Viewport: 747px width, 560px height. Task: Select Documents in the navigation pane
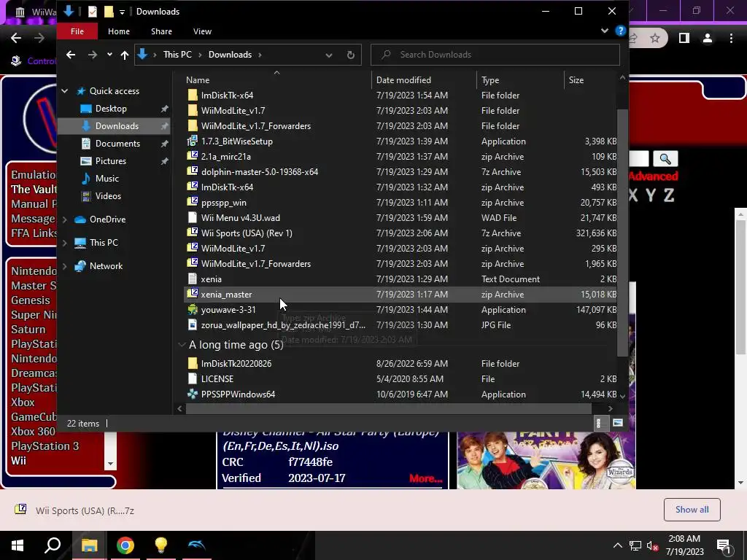117,144
